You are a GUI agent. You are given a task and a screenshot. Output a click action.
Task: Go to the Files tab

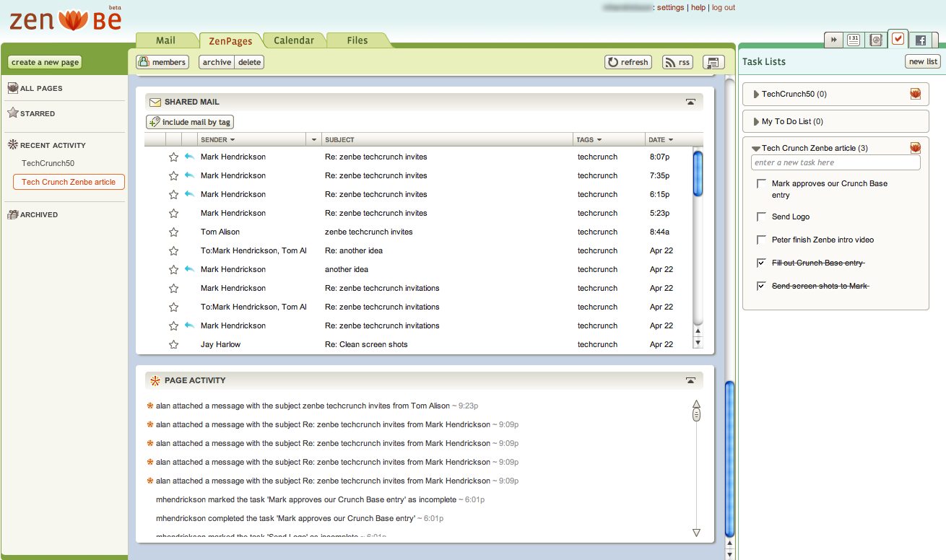point(357,40)
